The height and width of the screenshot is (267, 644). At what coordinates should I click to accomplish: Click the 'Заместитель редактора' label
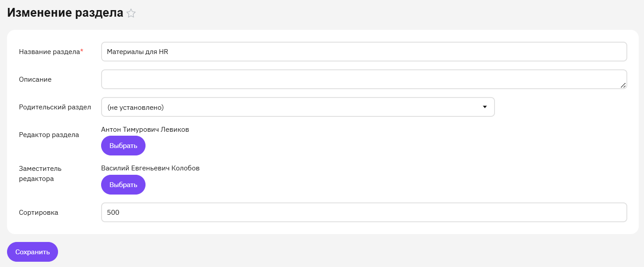(x=40, y=173)
